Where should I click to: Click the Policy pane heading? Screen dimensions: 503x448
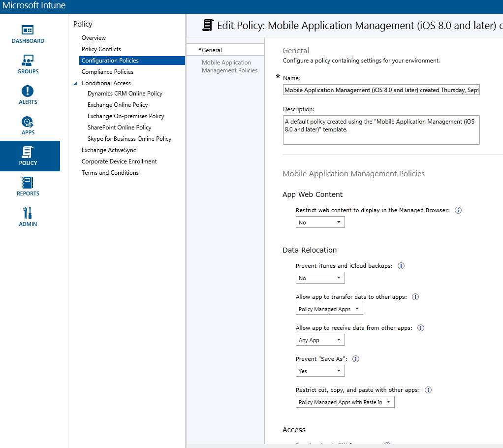(x=83, y=24)
